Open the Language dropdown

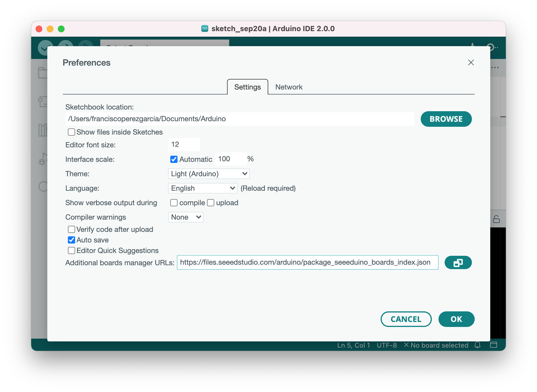click(x=203, y=188)
